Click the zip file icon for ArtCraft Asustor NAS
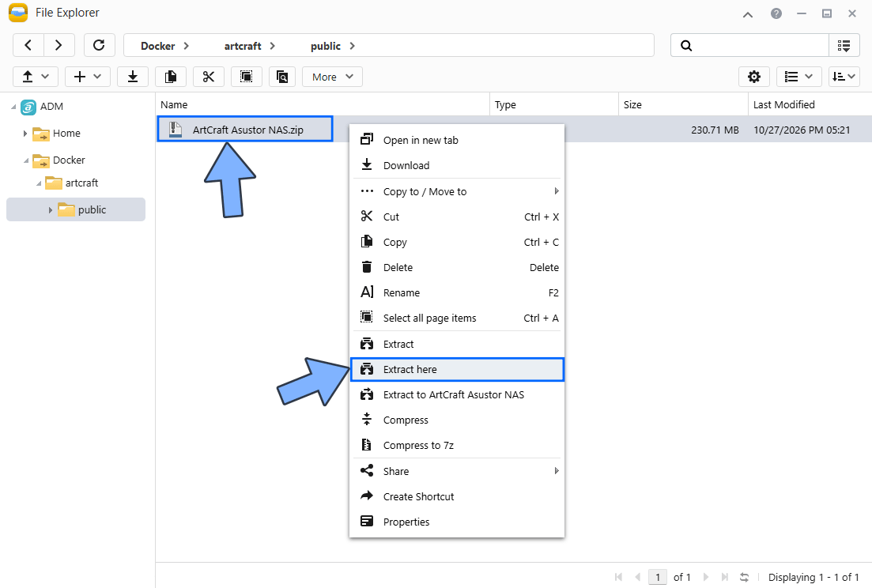Image resolution: width=872 pixels, height=588 pixels. click(176, 130)
